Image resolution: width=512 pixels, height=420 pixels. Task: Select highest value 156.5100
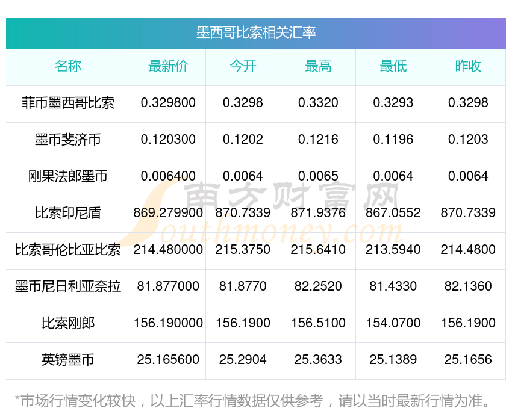coord(318,323)
